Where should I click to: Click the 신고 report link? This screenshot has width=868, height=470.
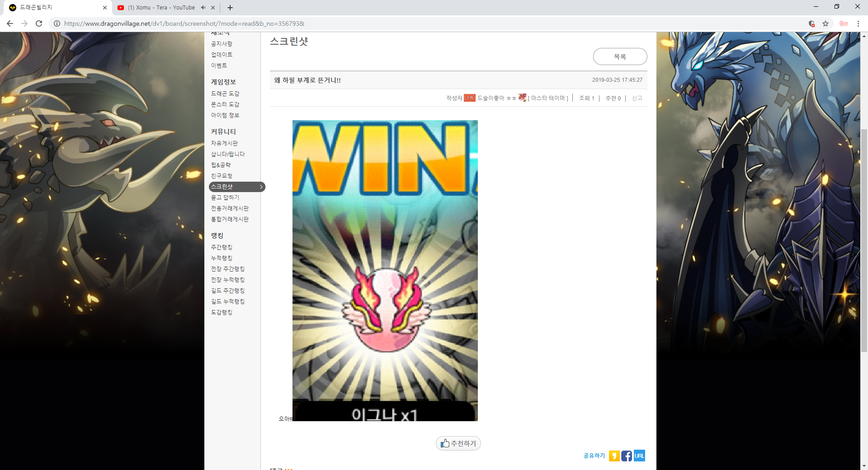637,98
